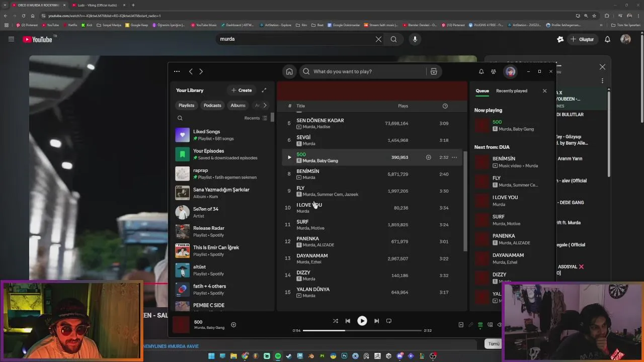The image size is (644, 362).
Task: Open the YouTube account avatar
Action: tap(625, 39)
